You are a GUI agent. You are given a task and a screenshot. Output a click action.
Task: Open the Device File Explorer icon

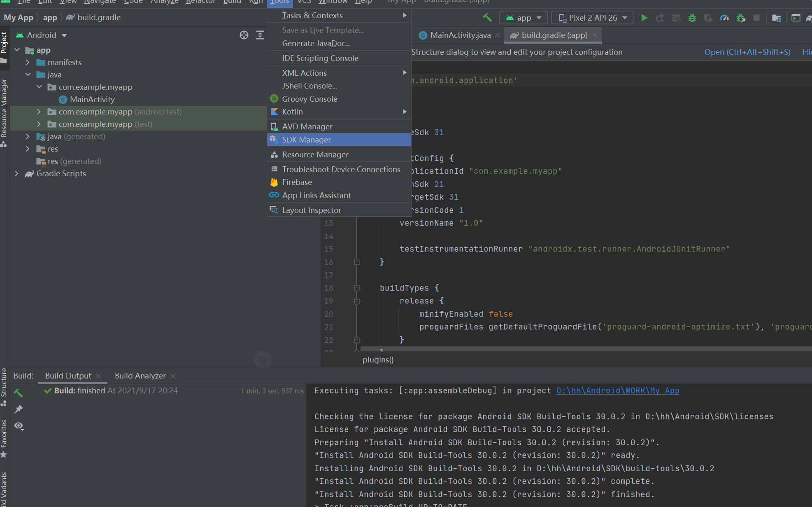point(776,18)
